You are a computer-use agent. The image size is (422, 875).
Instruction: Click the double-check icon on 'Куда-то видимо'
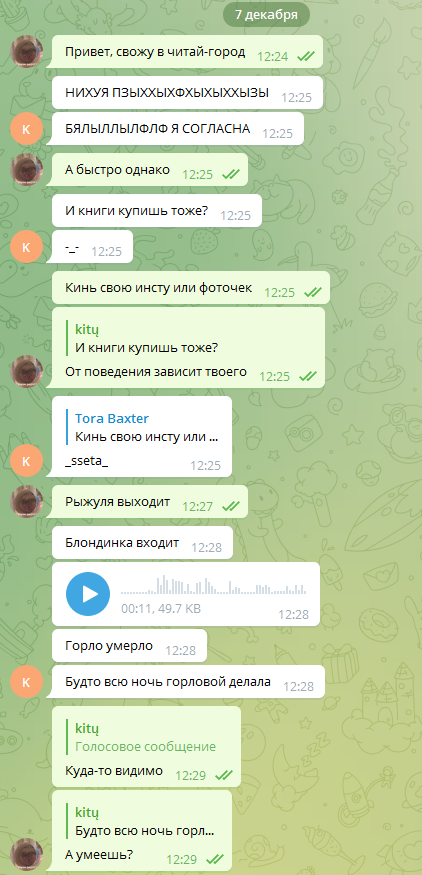click(224, 775)
